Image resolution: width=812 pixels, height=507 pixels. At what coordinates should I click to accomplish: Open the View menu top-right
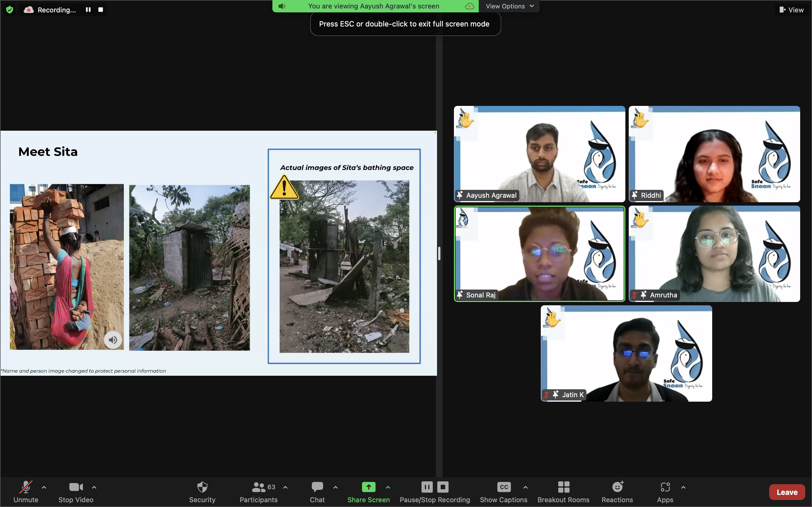tap(791, 10)
